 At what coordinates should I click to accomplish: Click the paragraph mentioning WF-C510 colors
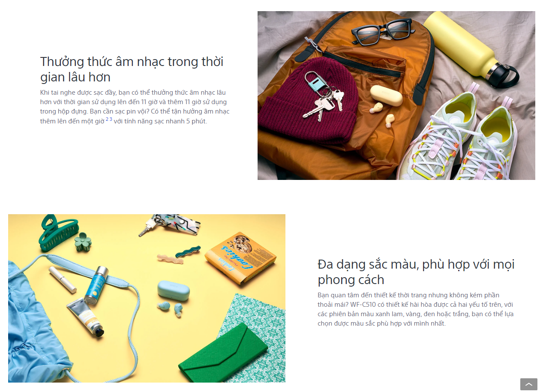[x=416, y=309]
